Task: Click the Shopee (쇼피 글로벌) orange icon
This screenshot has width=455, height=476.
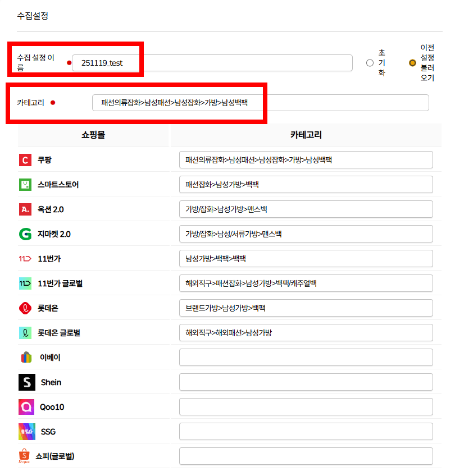Action: pos(24,456)
